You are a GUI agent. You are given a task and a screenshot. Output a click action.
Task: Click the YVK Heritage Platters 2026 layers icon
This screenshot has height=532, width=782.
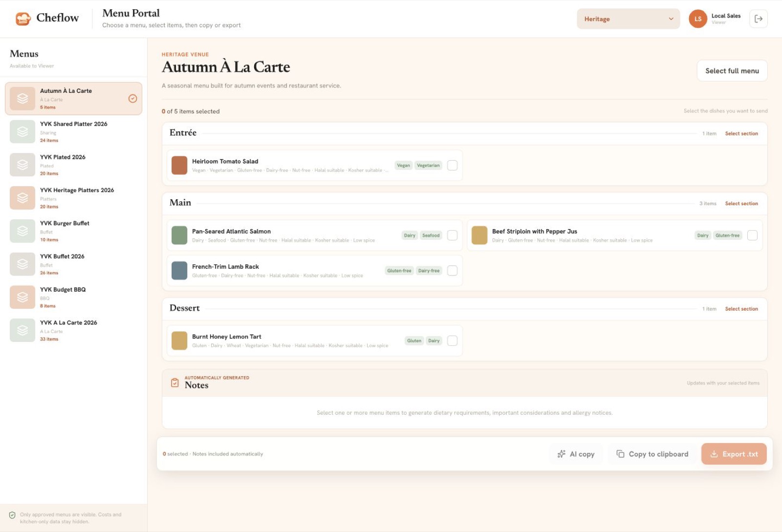[22, 198]
